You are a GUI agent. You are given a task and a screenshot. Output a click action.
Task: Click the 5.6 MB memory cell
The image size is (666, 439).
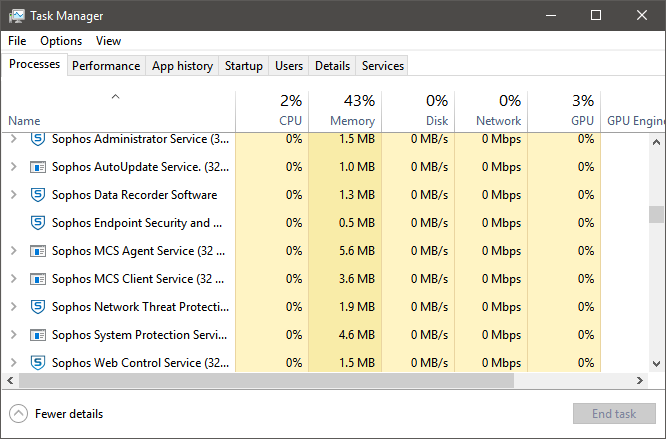[345, 251]
